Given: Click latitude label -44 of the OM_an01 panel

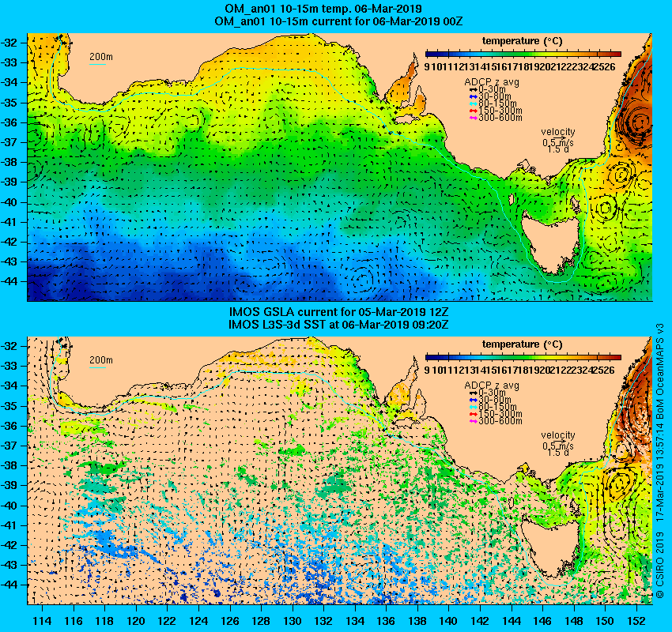Looking at the screenshot, I should [9, 281].
